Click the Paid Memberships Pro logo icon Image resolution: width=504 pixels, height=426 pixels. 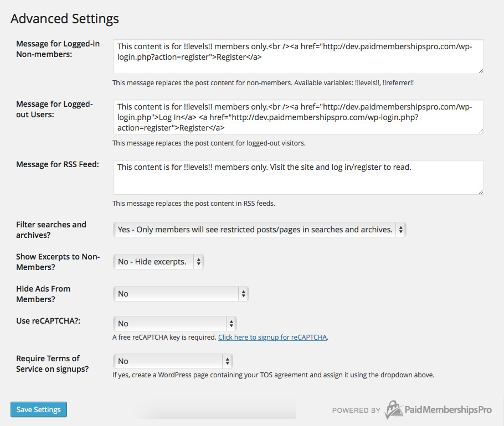pos(393,409)
